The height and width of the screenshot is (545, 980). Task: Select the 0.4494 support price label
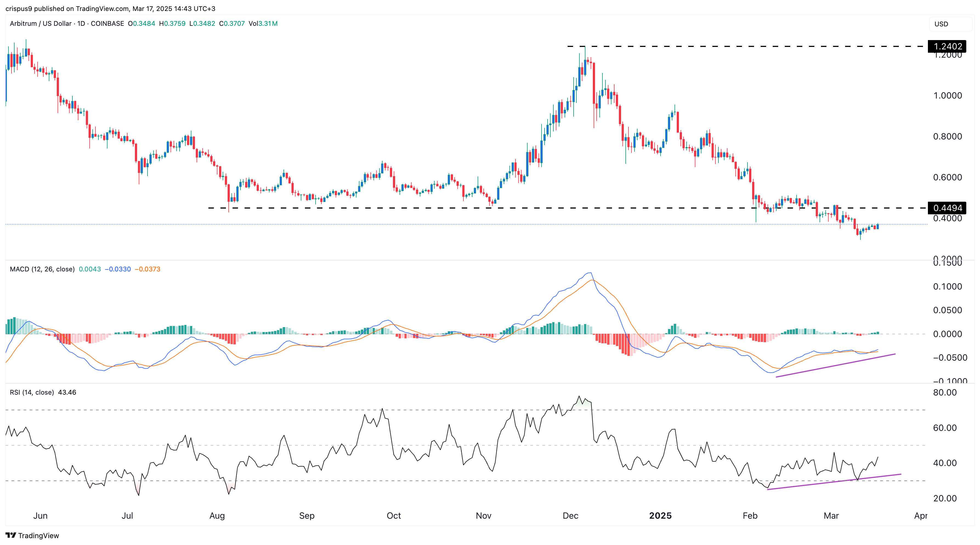pos(947,208)
